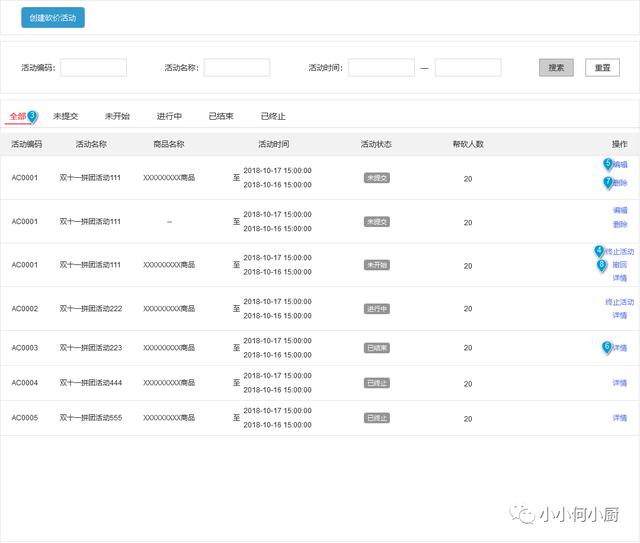Click activity name 双十一拼团活动223

(x=91, y=348)
